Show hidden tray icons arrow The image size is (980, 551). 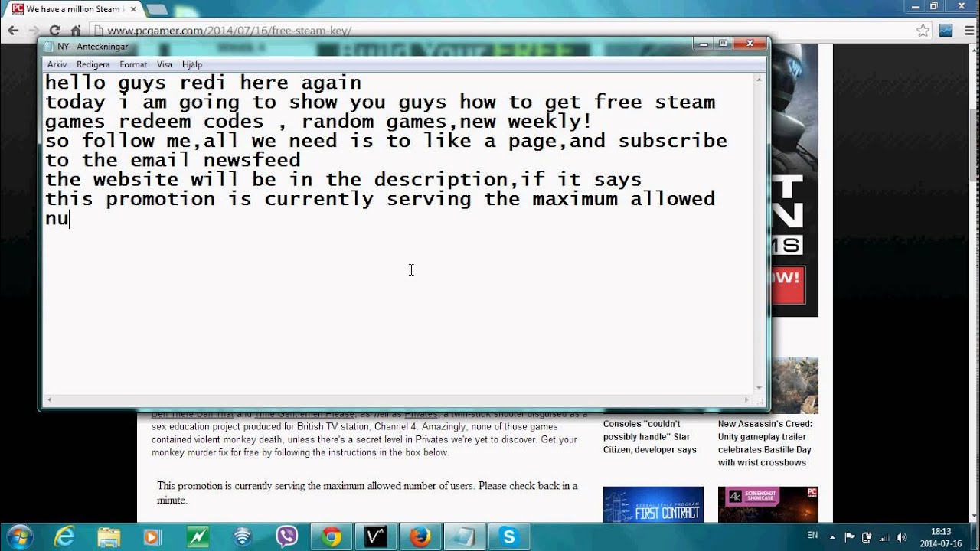[832, 536]
